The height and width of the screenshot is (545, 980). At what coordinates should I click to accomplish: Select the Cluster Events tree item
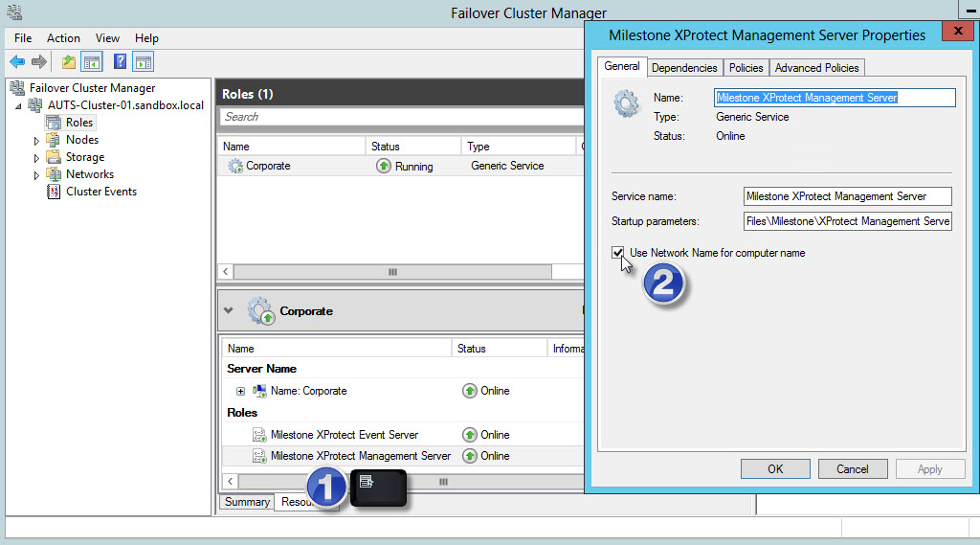(x=101, y=192)
